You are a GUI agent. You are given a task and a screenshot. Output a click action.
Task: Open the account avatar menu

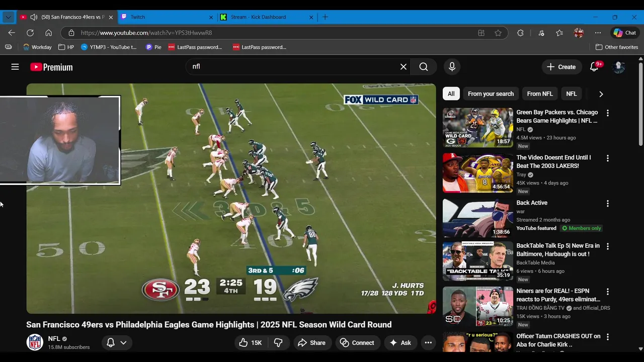point(618,67)
